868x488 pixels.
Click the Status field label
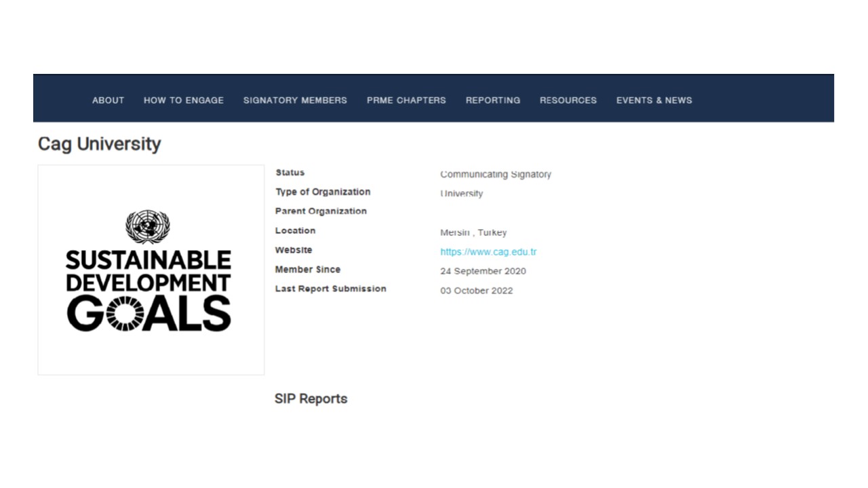pos(290,173)
